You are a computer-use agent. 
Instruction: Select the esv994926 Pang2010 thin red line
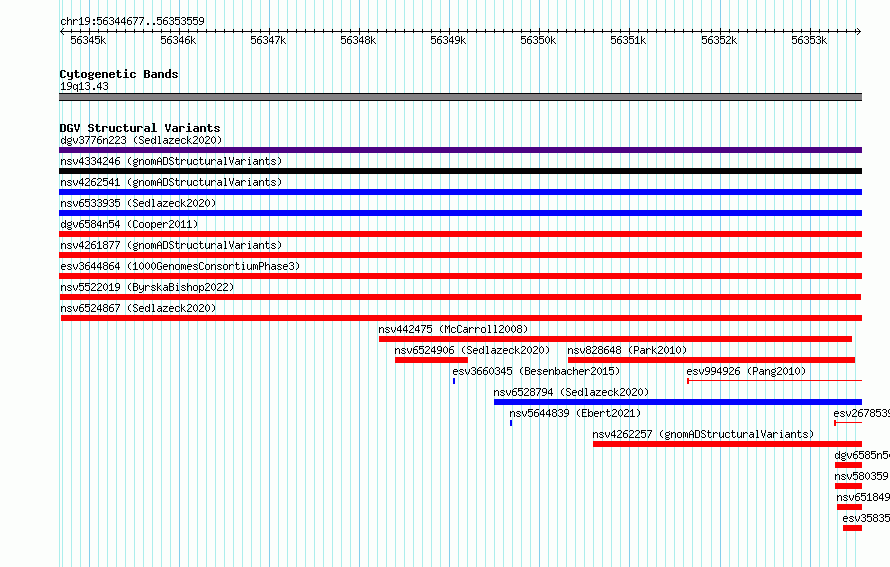[775, 381]
